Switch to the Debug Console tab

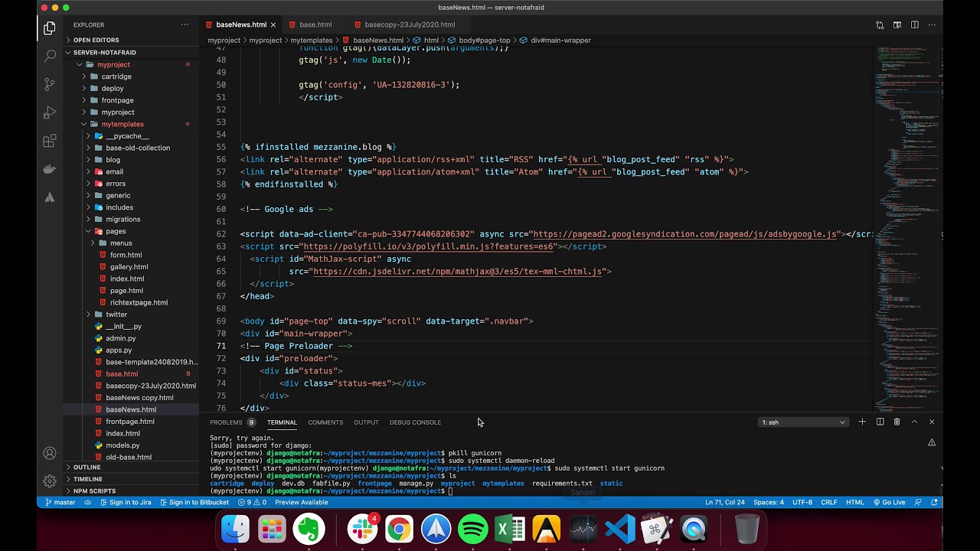click(415, 422)
